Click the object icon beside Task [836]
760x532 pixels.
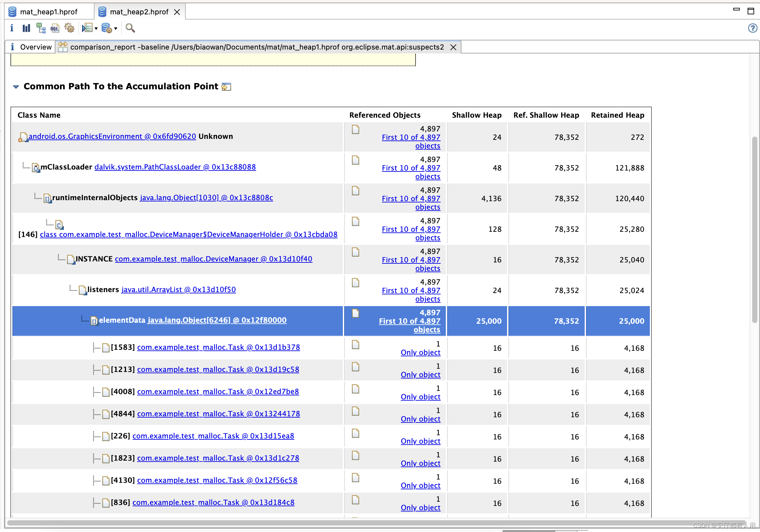(x=106, y=503)
